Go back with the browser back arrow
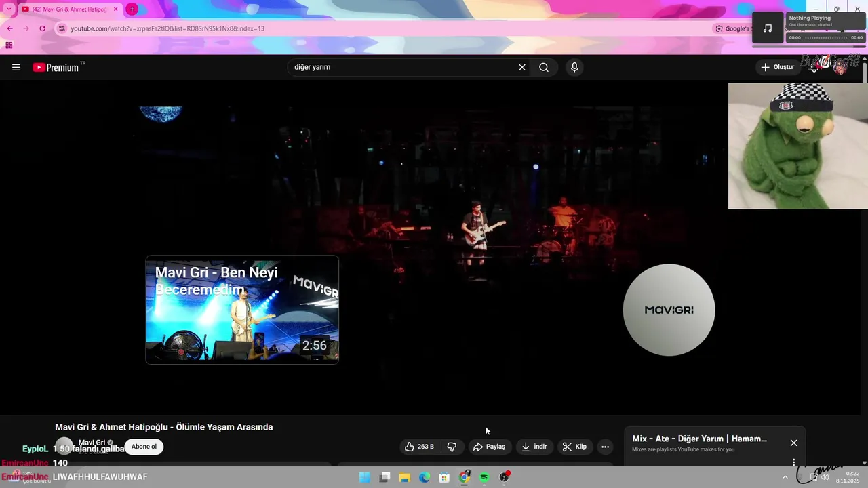 click(9, 28)
